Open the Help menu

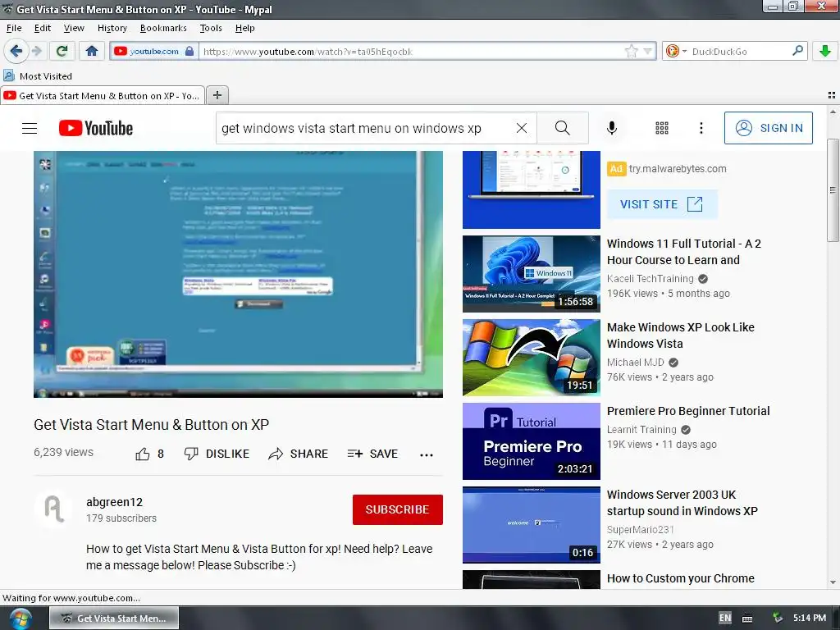244,28
